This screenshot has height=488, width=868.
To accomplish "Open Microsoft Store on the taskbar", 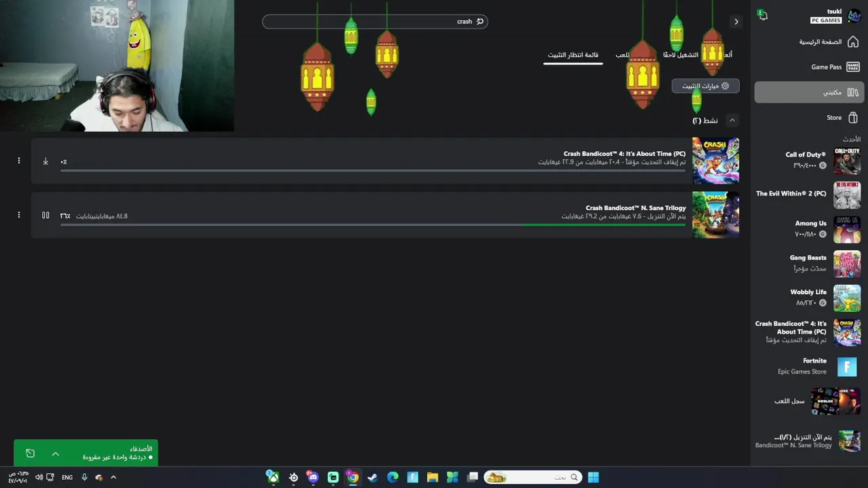I will point(452,477).
